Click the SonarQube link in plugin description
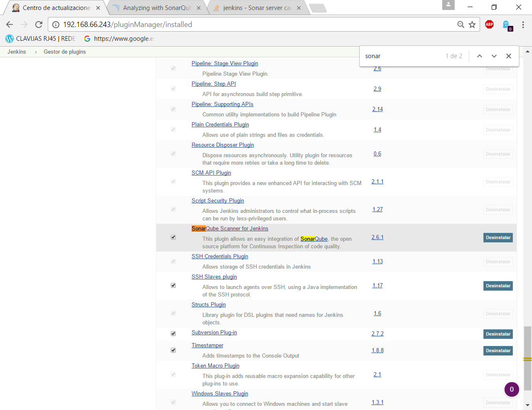 click(314, 239)
